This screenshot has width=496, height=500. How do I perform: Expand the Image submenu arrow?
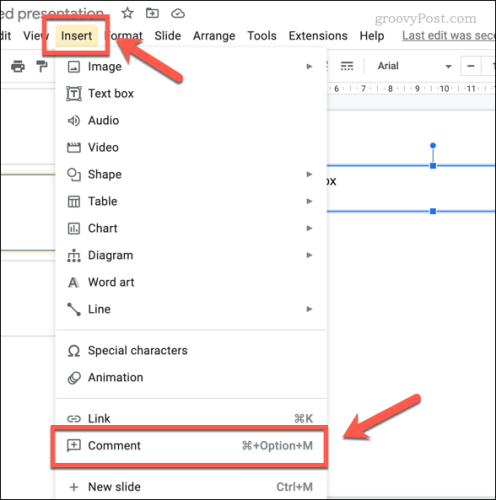[x=309, y=66]
